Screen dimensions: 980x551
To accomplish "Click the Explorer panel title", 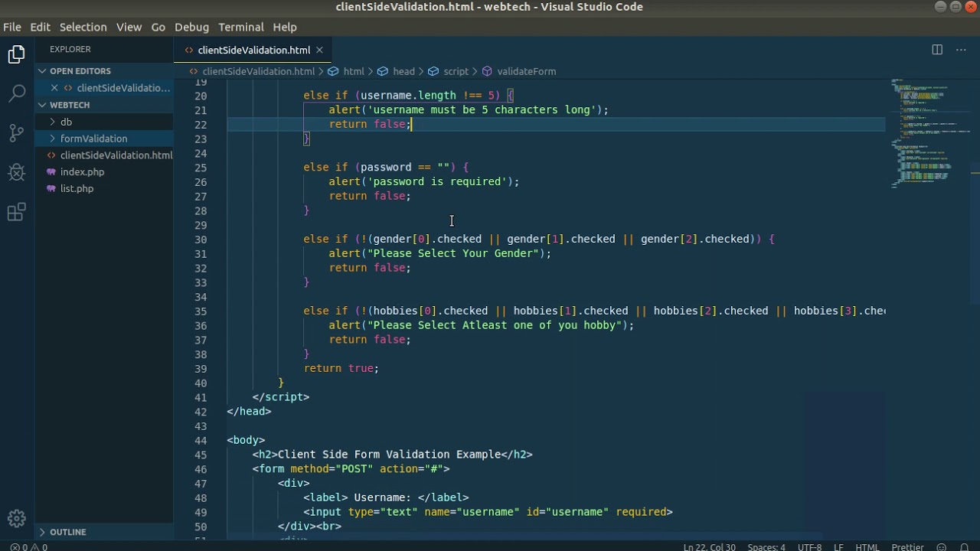I will pyautogui.click(x=70, y=49).
